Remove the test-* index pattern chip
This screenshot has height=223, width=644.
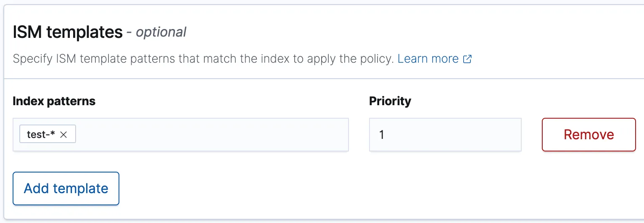pyautogui.click(x=63, y=135)
